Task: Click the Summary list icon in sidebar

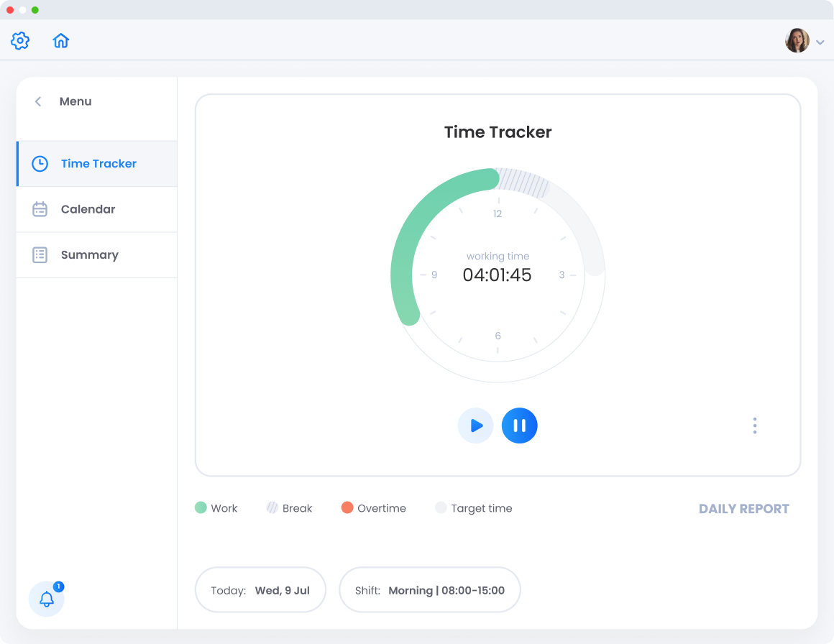Action: [40, 255]
